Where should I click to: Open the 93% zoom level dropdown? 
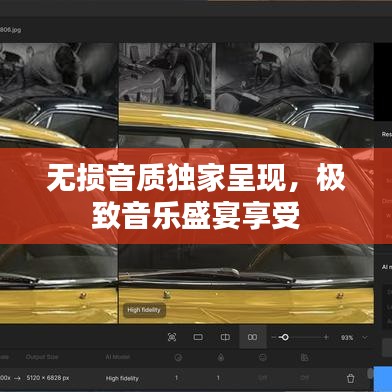click(x=354, y=338)
